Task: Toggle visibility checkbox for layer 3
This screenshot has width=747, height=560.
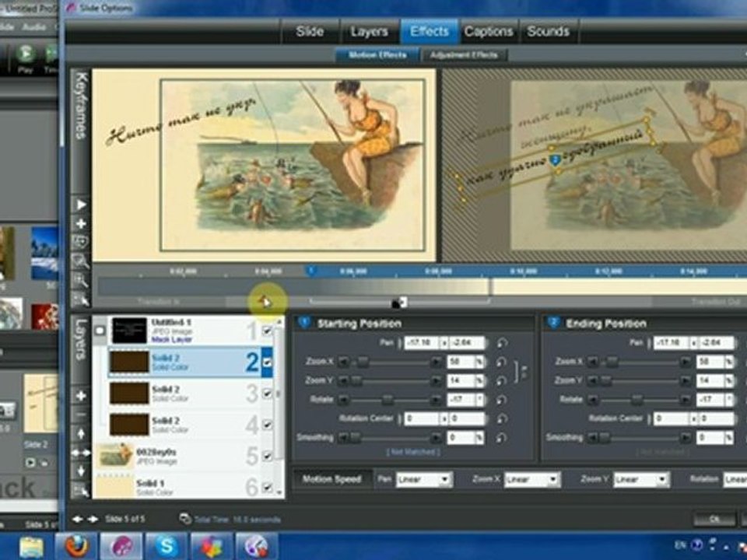Action: click(x=267, y=394)
